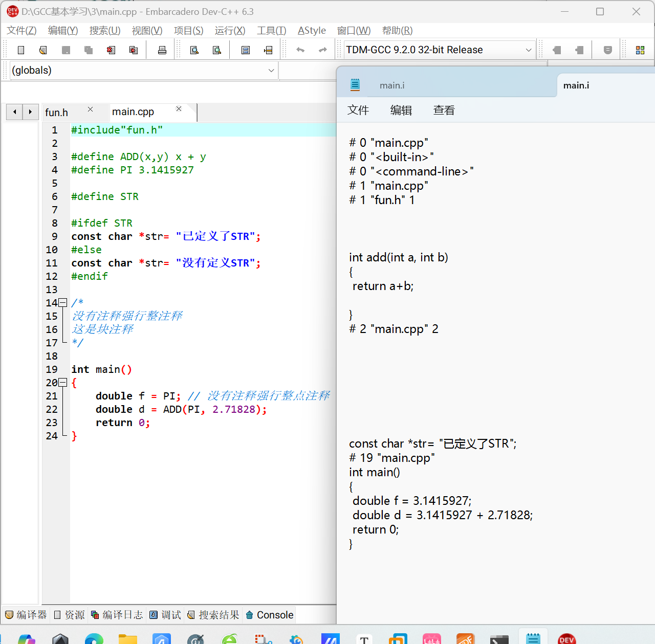Image resolution: width=655 pixels, height=644 pixels.
Task: Collapse the main function fold at line 20
Action: [62, 383]
